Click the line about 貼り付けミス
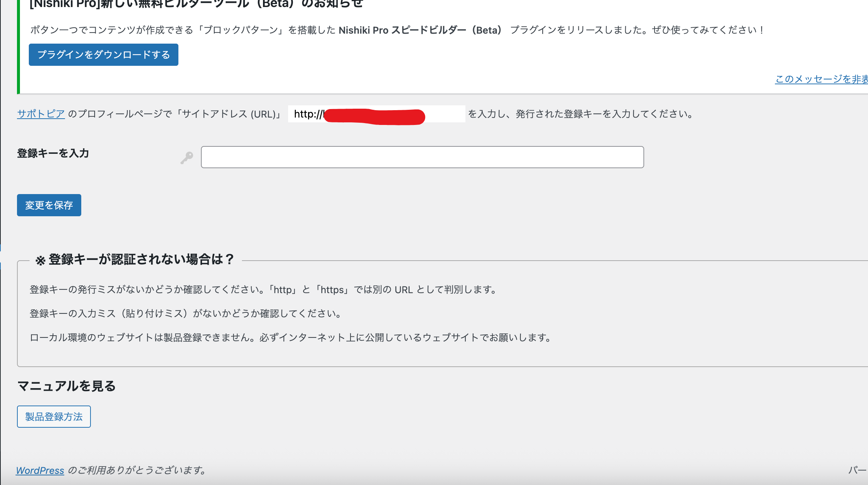Image resolution: width=868 pixels, height=485 pixels. click(187, 313)
